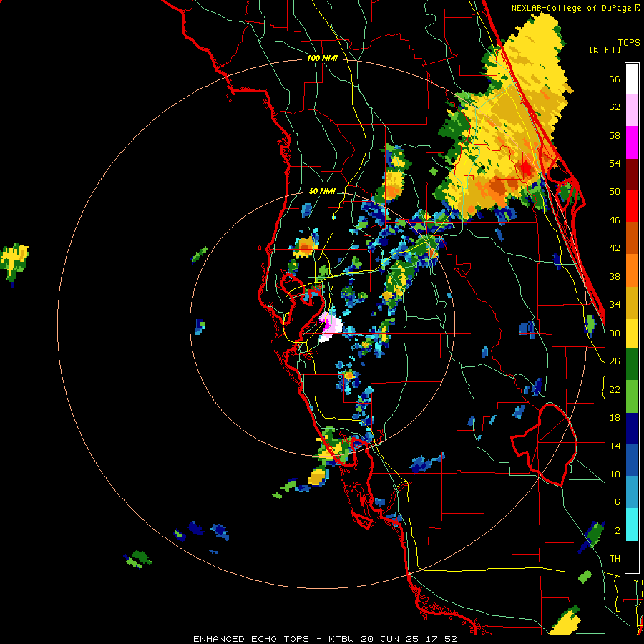
Task: Click the [K FT] units label
Action: click(x=605, y=50)
